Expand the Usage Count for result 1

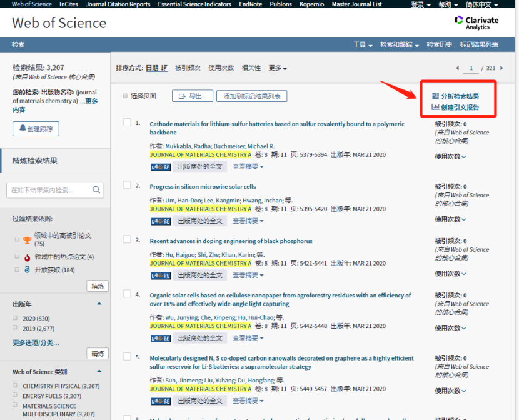pyautogui.click(x=450, y=156)
